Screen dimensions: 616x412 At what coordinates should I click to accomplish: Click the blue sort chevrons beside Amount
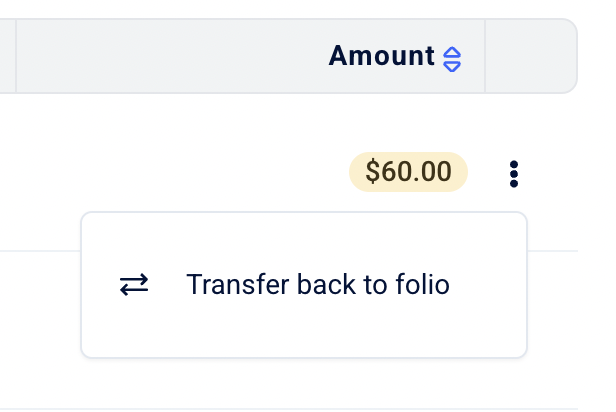[452, 58]
